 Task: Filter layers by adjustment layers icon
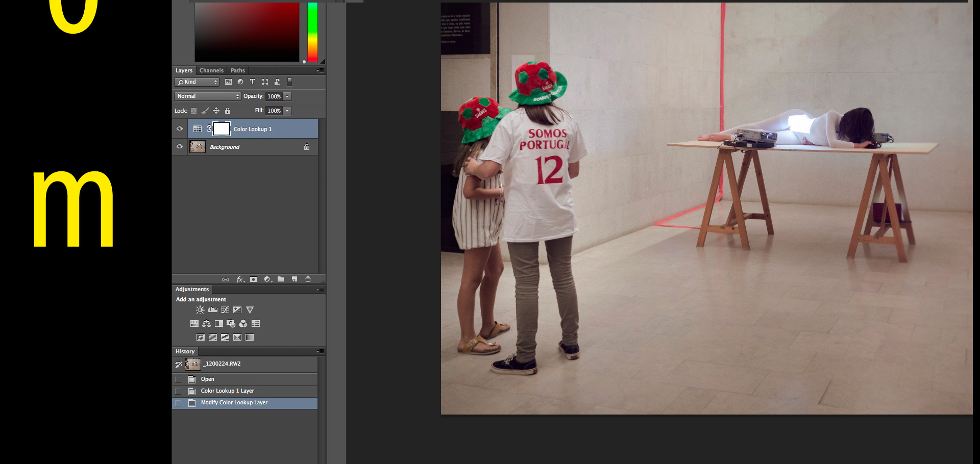(240, 82)
